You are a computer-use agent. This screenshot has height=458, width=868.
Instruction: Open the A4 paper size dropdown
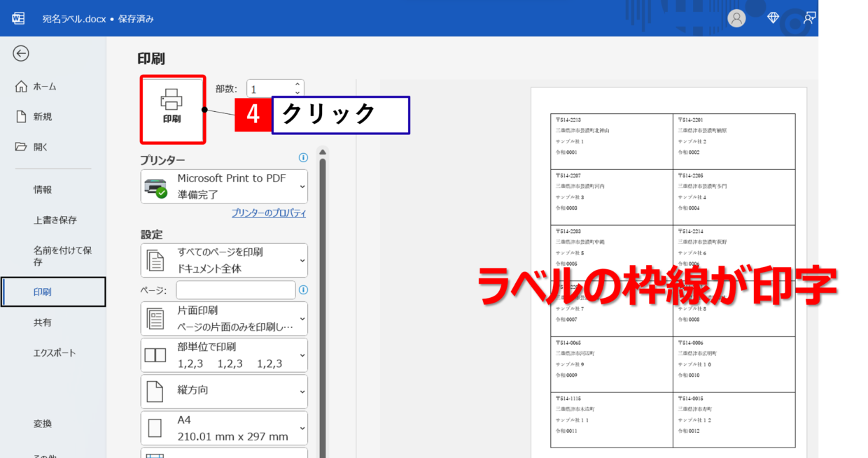(x=224, y=428)
